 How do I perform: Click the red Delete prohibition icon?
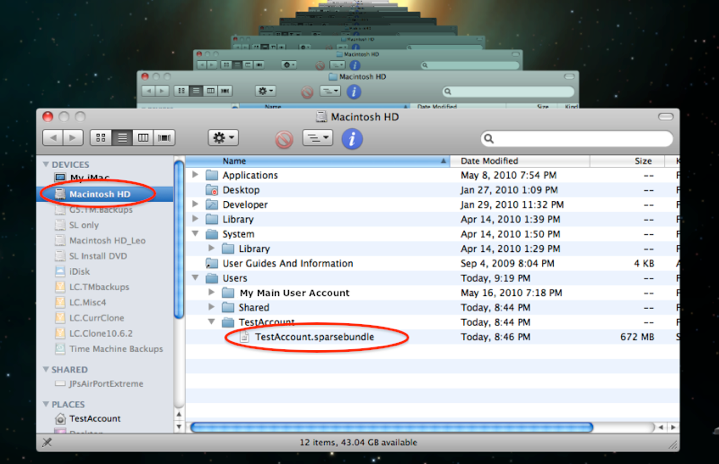[284, 139]
